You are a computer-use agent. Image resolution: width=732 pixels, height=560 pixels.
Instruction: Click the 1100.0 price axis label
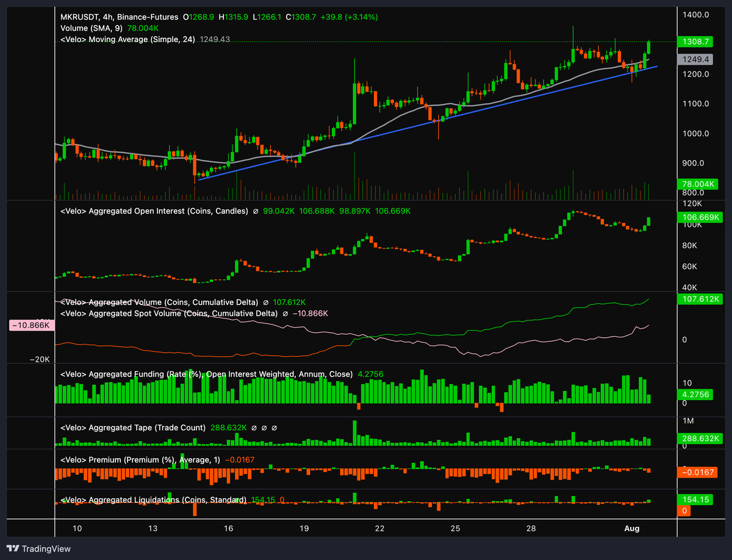click(695, 104)
